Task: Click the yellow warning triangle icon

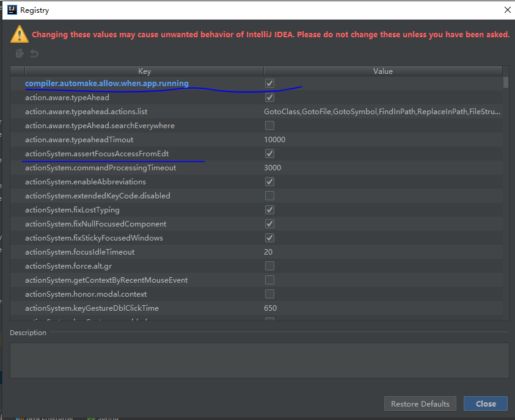Action: click(20, 34)
